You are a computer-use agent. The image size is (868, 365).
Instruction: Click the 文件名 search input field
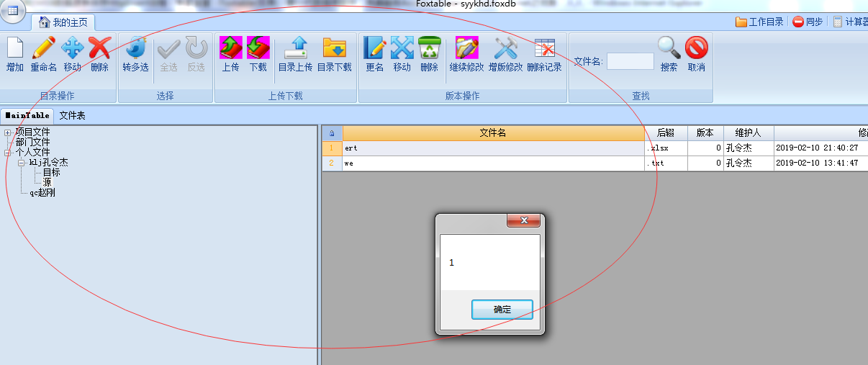pyautogui.click(x=630, y=61)
